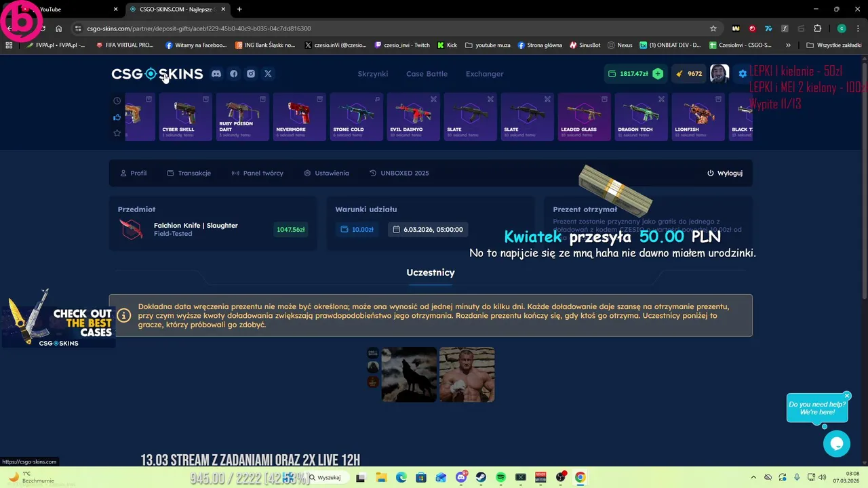The image size is (868, 488).
Task: Open the muscular man avatar participant
Action: [467, 375]
